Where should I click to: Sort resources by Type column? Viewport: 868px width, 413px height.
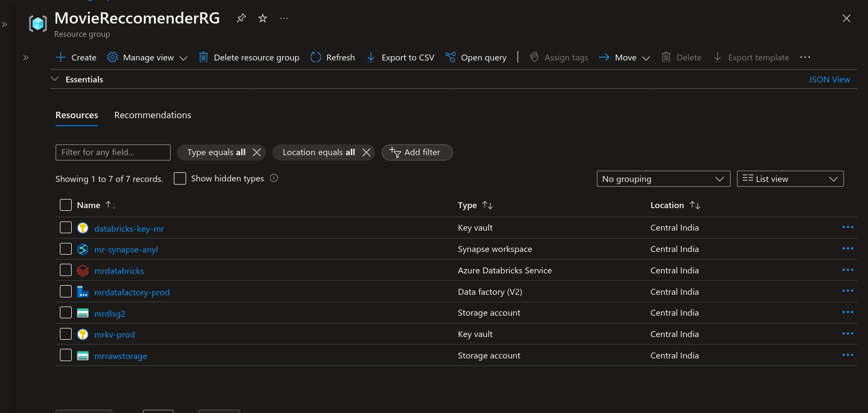click(475, 205)
